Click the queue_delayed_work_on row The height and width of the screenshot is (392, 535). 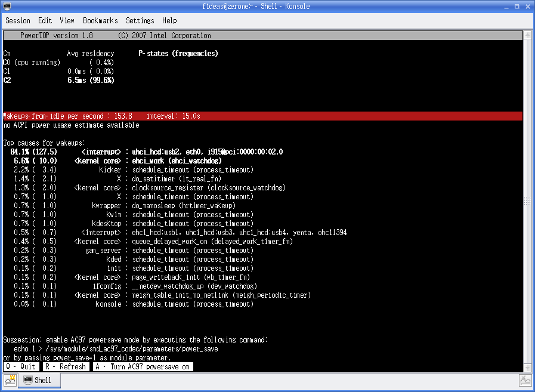tap(153, 242)
